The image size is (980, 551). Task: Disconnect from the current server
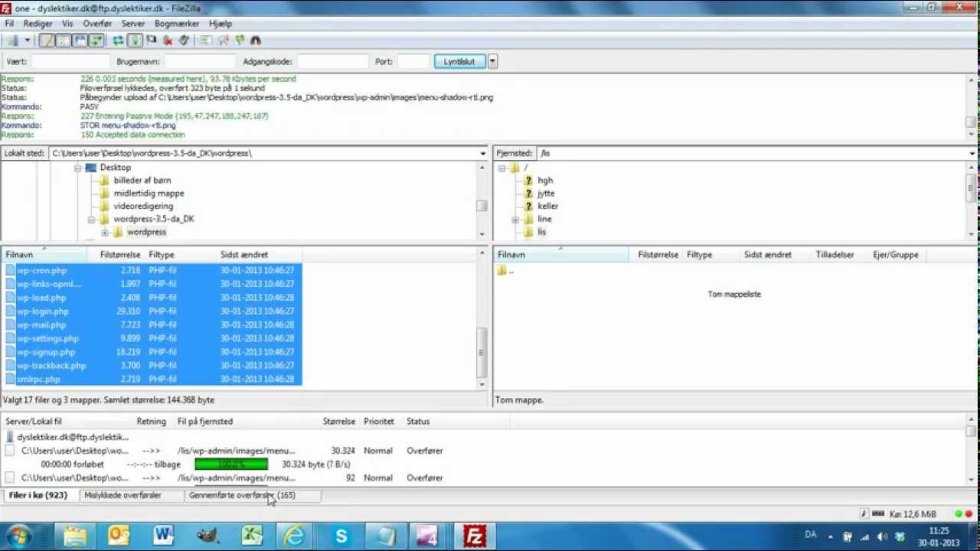[x=168, y=41]
